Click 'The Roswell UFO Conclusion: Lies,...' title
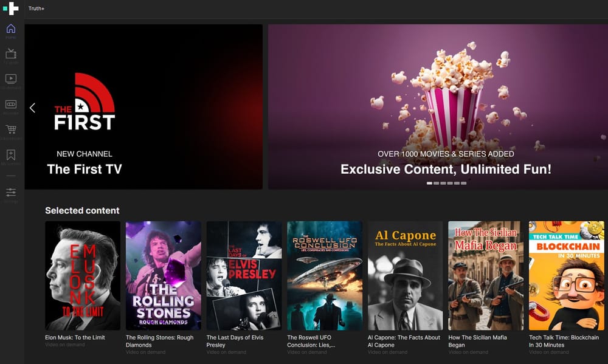This screenshot has height=364, width=608. point(311,341)
